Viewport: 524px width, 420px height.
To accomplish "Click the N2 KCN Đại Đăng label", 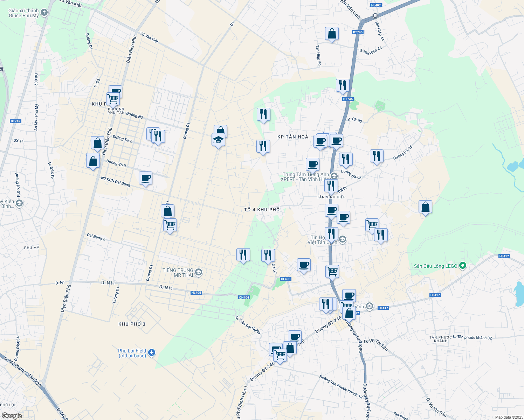I will click(x=116, y=181).
